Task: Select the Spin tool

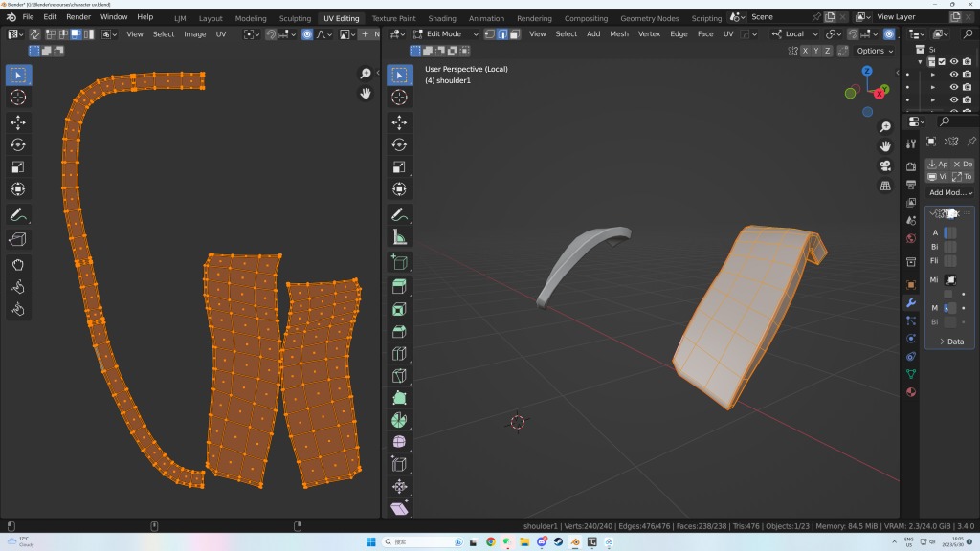Action: 399,420
